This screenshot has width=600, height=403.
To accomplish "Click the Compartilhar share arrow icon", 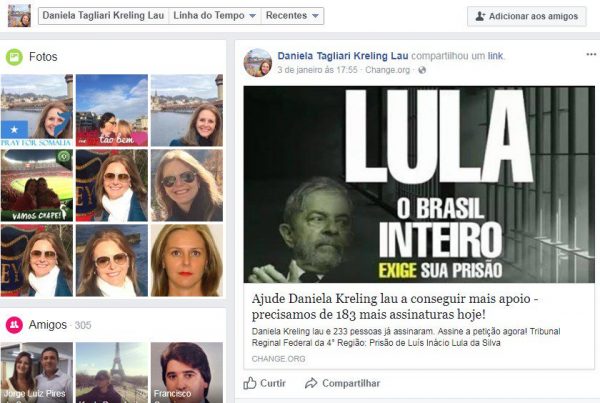I will [311, 383].
